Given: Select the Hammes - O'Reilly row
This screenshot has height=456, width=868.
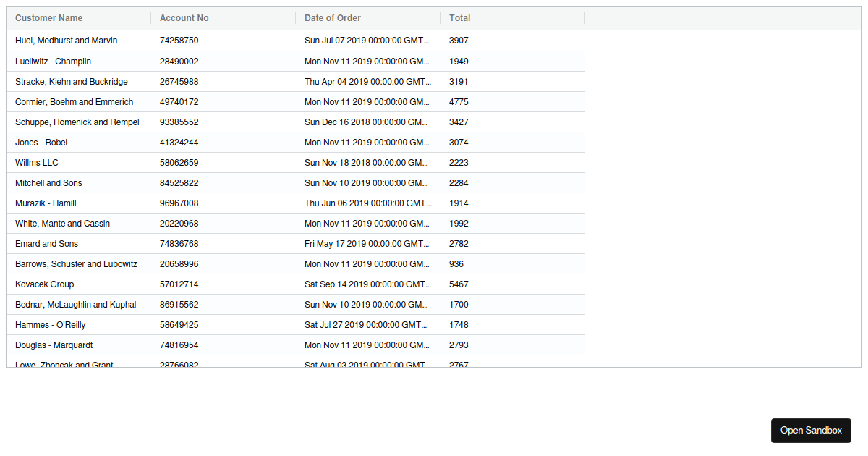Looking at the screenshot, I should (50, 325).
